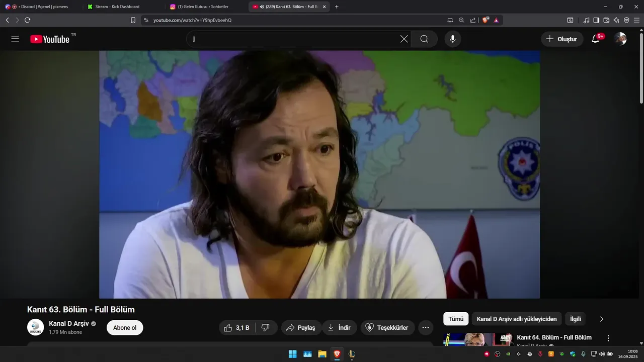
Task: Click the magnifier search button
Action: click(x=424, y=39)
